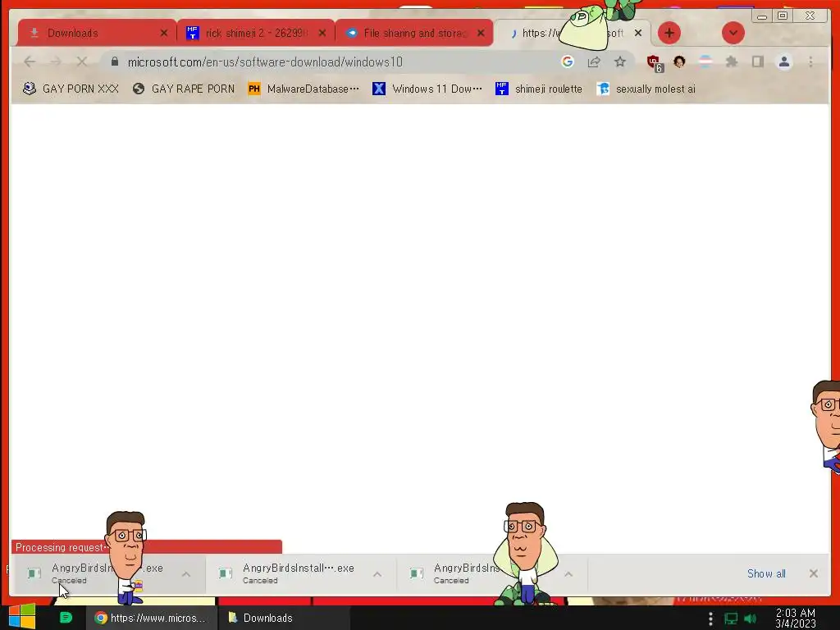Show all downloads

click(766, 573)
